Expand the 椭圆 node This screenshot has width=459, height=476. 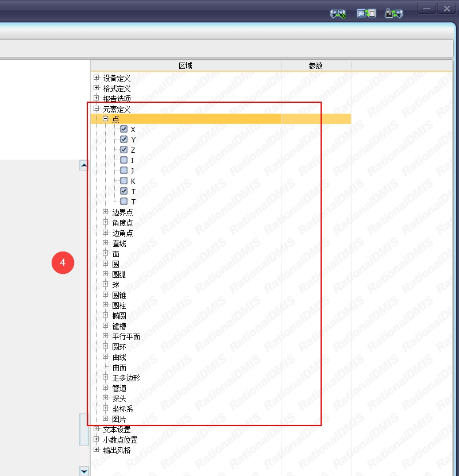tap(105, 315)
